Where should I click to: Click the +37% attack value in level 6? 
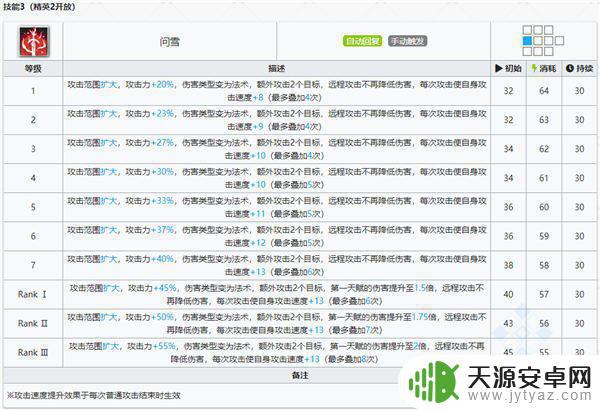[x=163, y=230]
